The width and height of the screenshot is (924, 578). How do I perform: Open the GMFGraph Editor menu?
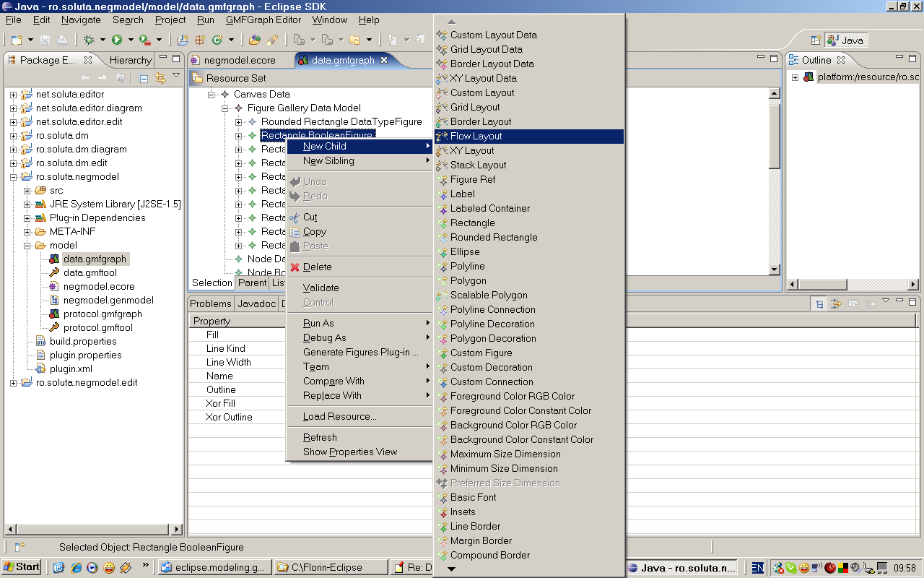point(263,20)
